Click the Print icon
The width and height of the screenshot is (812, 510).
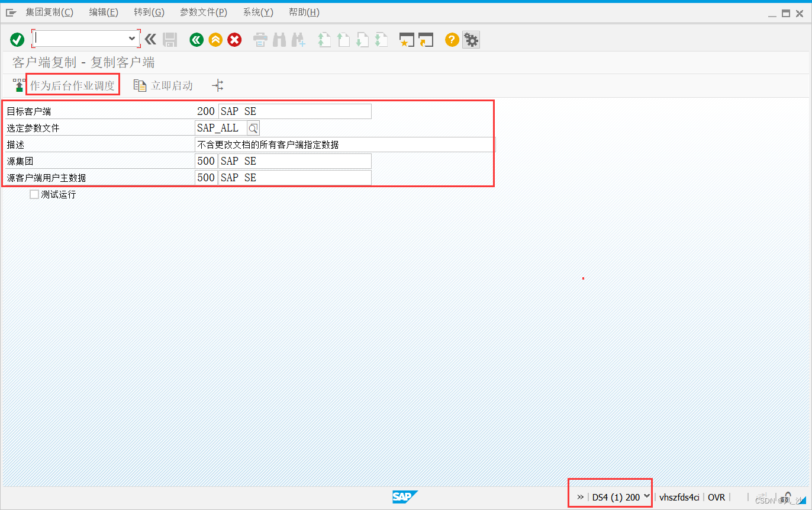click(260, 40)
